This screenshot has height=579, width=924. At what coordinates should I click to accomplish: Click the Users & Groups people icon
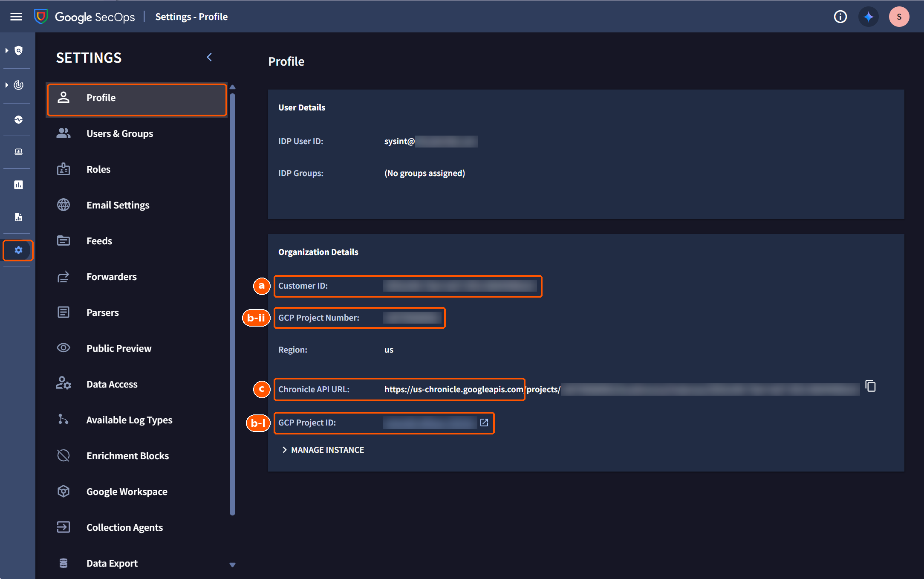64,133
